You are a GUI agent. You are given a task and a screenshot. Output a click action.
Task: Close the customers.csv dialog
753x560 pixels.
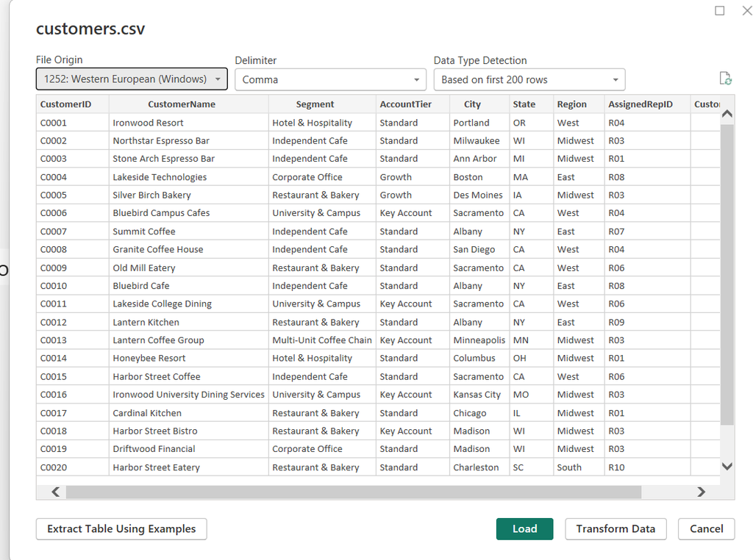coord(747,10)
